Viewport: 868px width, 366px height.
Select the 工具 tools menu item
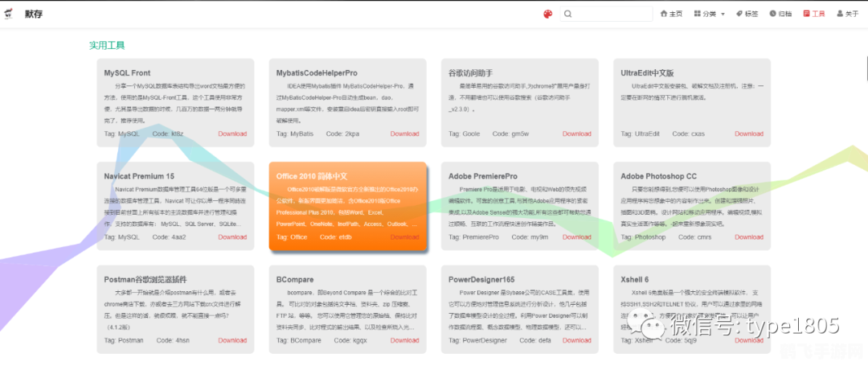point(814,14)
